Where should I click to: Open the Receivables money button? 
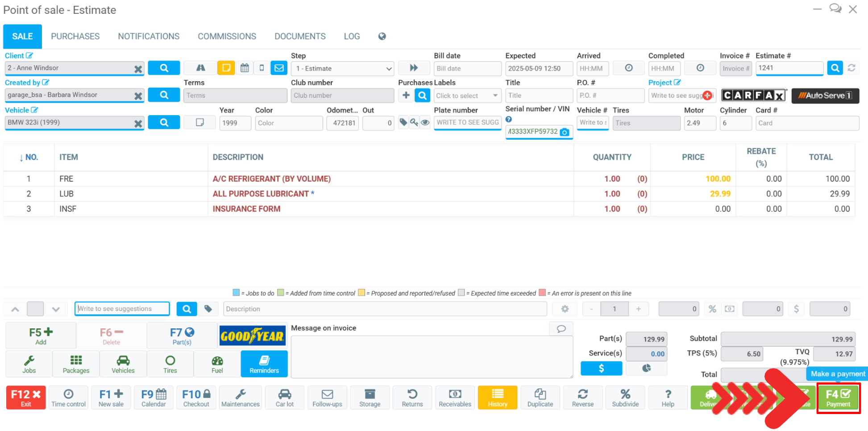pos(455,398)
